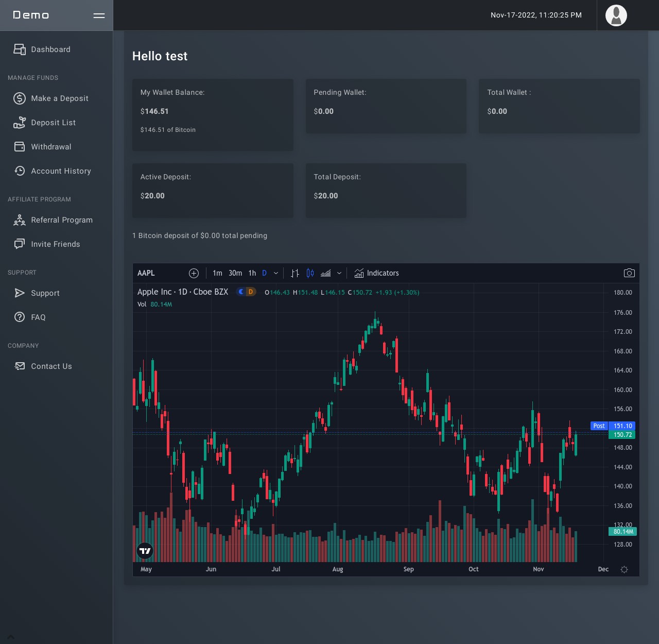Open the user profile avatar
This screenshot has width=659, height=644.
(x=616, y=15)
